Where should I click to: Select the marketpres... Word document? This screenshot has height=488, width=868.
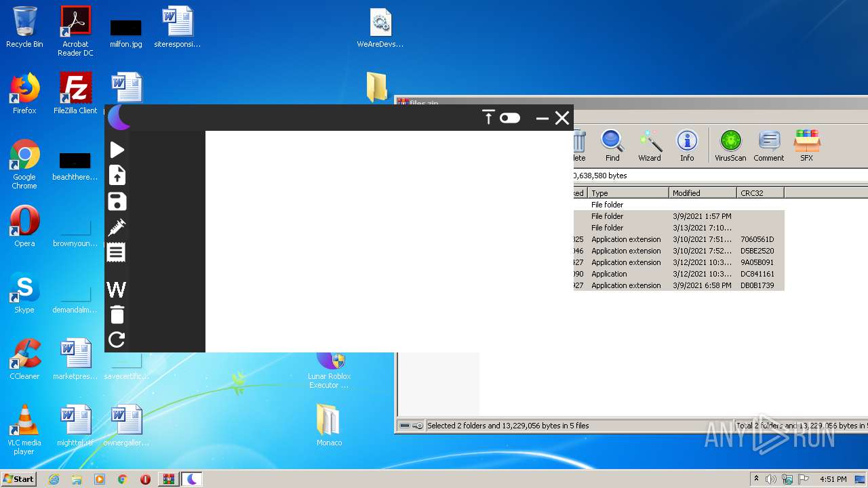(75, 359)
